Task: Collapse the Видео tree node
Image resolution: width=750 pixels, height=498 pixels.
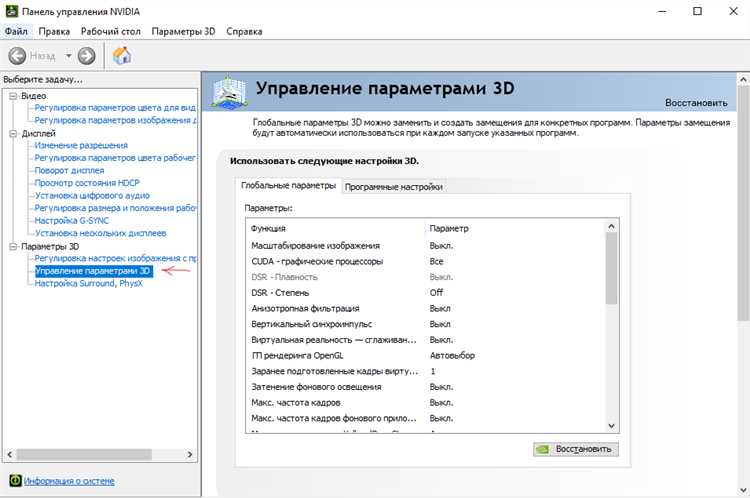Action: (13, 96)
